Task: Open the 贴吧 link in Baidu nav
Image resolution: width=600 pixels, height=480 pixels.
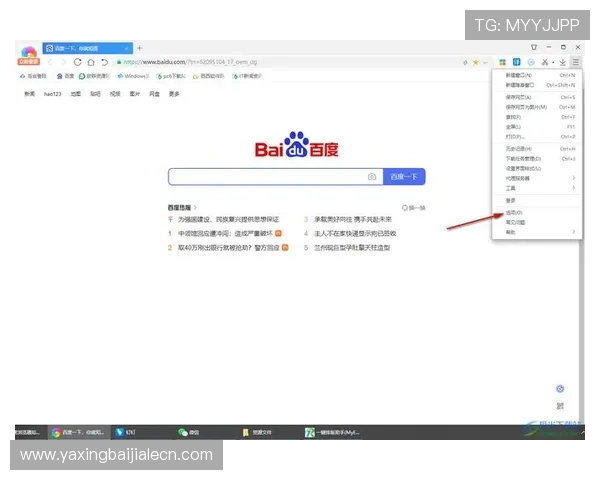Action: (95, 94)
